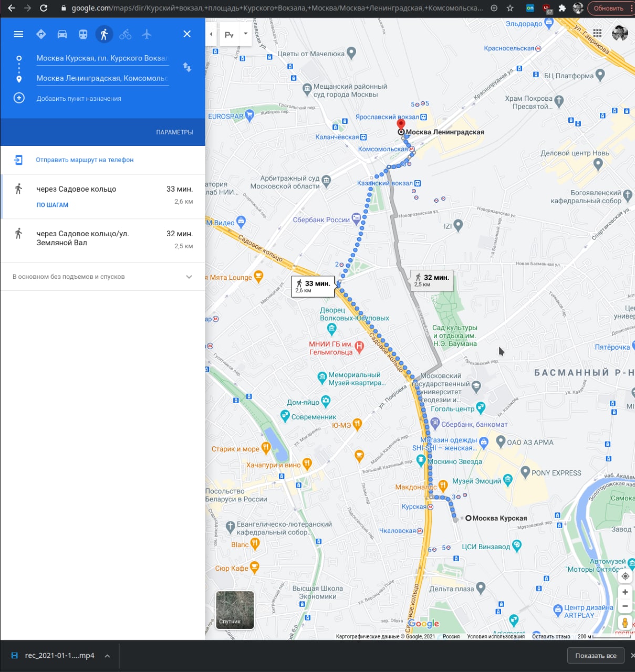The height and width of the screenshot is (672, 635).
Task: Click Цветы от Мачелюка place marker
Action: tap(352, 52)
